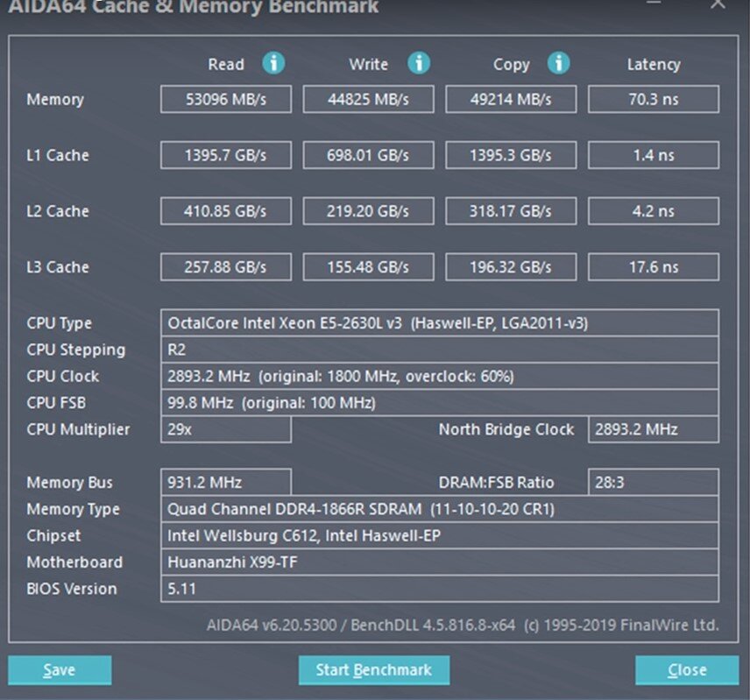Click the L3 Cache row label
The width and height of the screenshot is (750, 700).
[58, 267]
